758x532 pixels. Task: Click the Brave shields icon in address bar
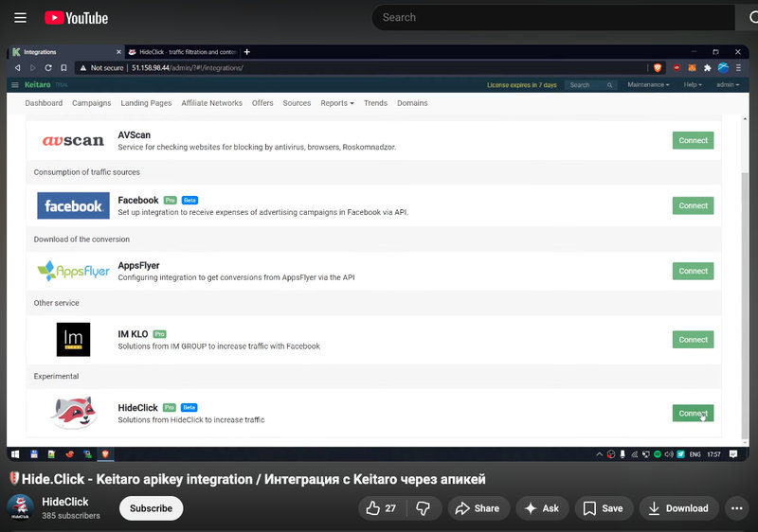click(658, 68)
